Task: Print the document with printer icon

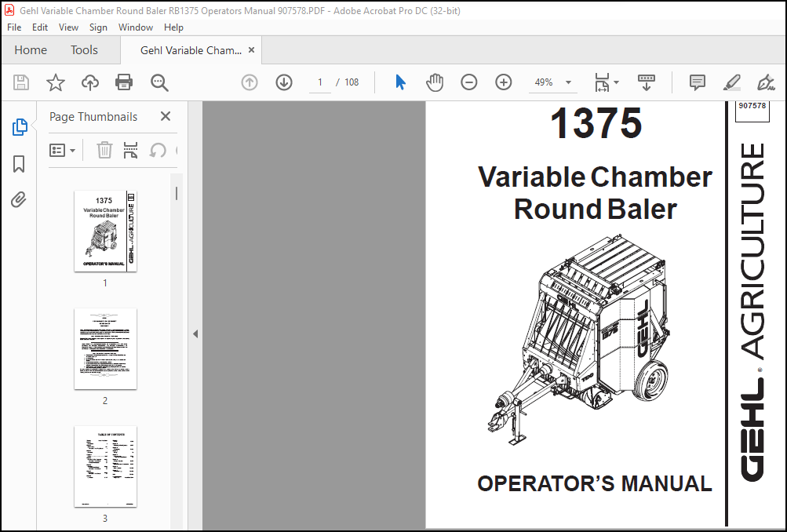Action: click(x=124, y=82)
